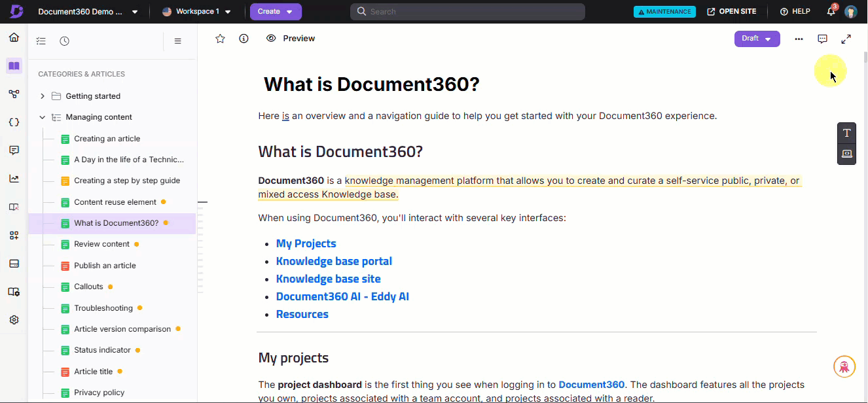Open the Draft status dropdown

757,39
